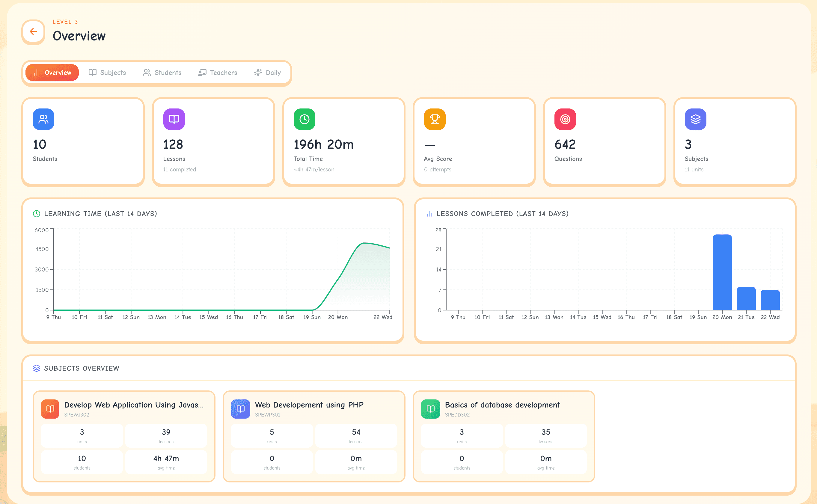The height and width of the screenshot is (504, 817).
Task: Click the Subjects Overview heading
Action: [x=82, y=368]
